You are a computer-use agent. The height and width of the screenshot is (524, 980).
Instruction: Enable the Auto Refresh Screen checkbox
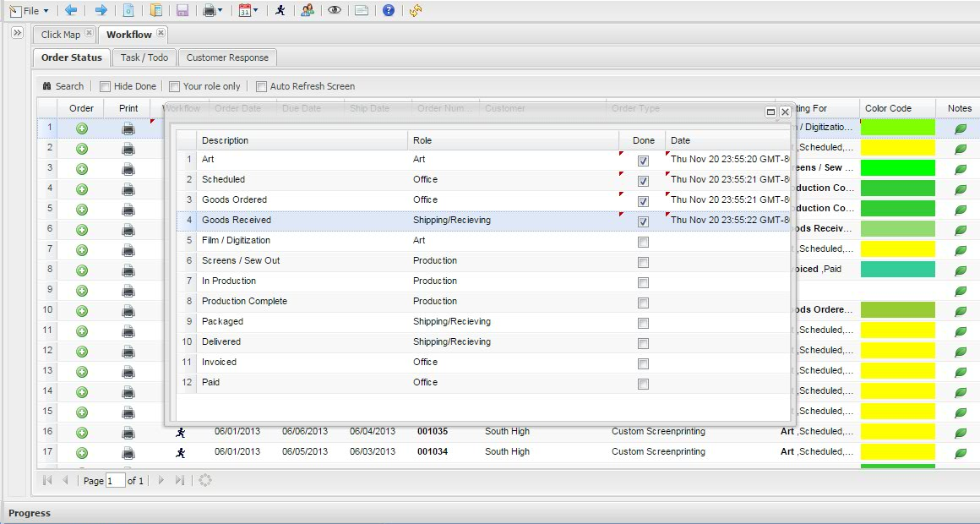pos(261,87)
